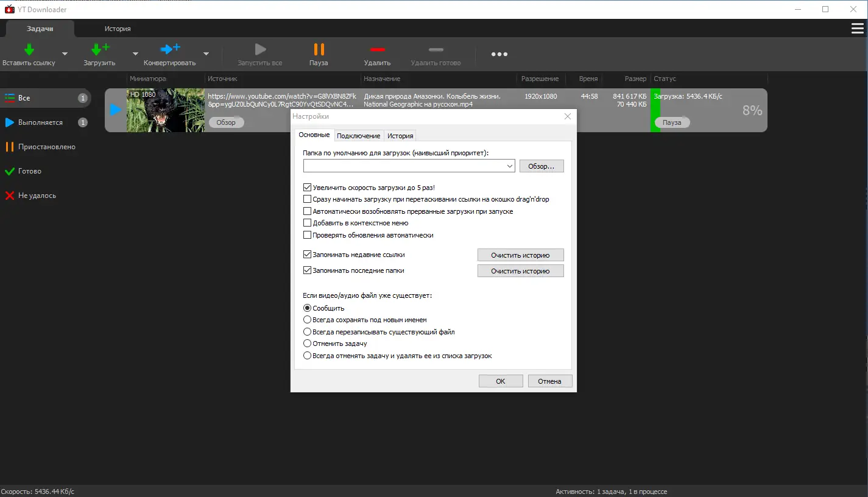This screenshot has height=497, width=868.
Task: Select Всегда сохранять под новым именем
Action: click(x=307, y=320)
